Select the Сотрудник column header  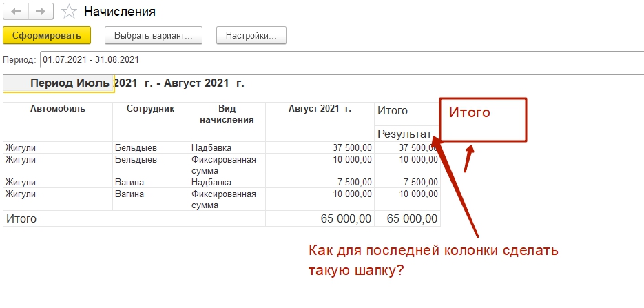coord(150,109)
